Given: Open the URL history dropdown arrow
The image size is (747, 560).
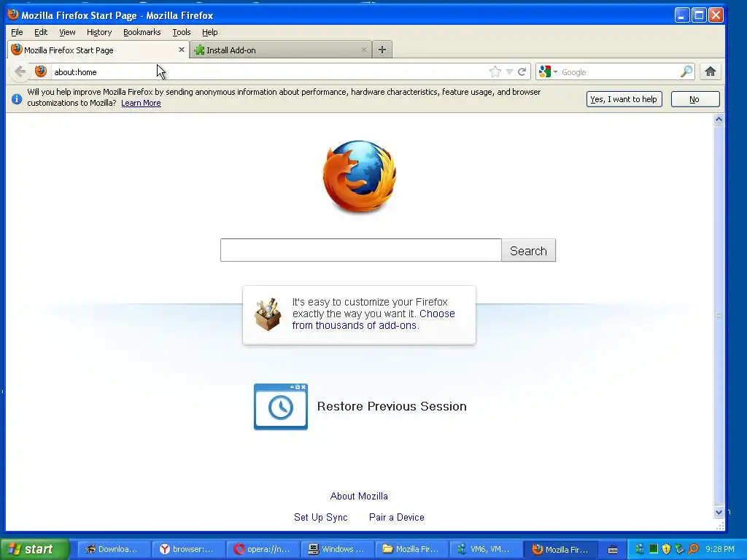Looking at the screenshot, I should (509, 72).
